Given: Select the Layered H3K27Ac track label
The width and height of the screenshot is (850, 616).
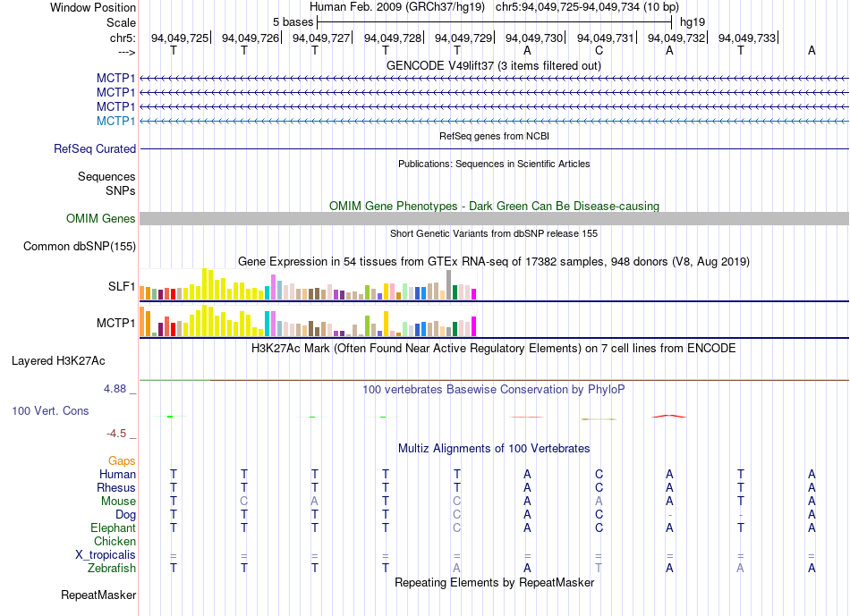Looking at the screenshot, I should click(x=58, y=361).
